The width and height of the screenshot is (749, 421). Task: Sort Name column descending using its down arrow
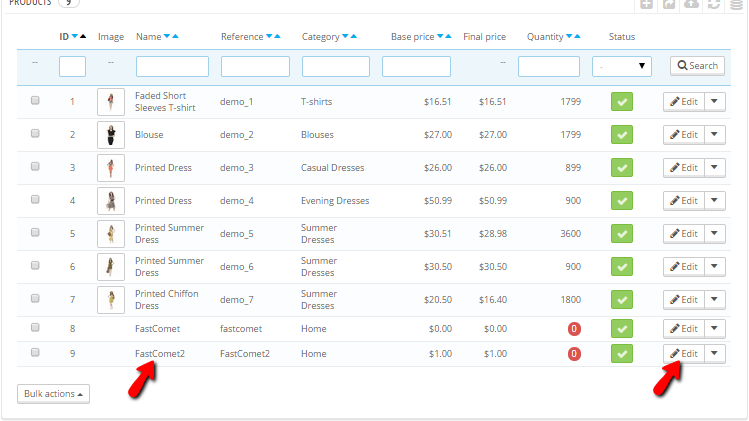pos(166,37)
